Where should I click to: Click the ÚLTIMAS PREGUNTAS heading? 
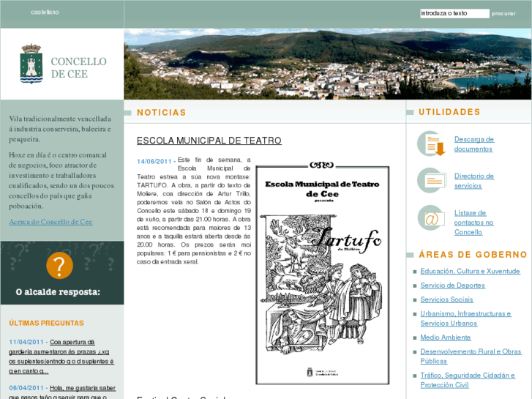(47, 323)
